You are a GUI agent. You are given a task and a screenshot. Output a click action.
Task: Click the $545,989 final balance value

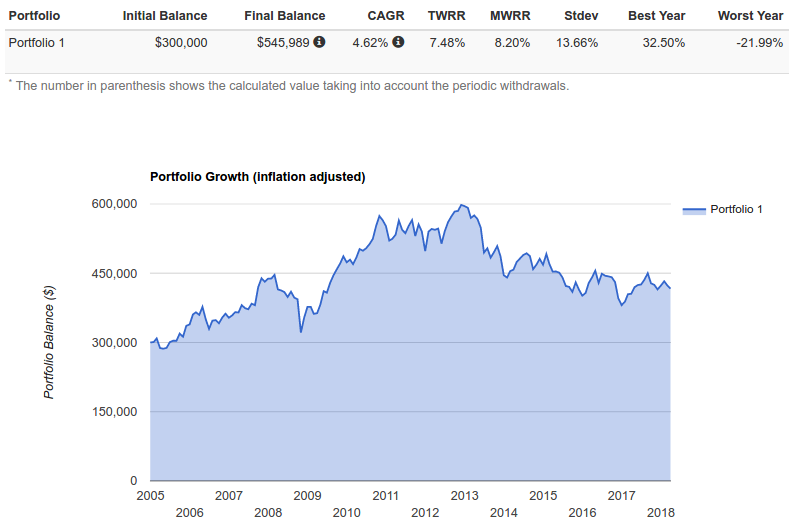point(283,43)
